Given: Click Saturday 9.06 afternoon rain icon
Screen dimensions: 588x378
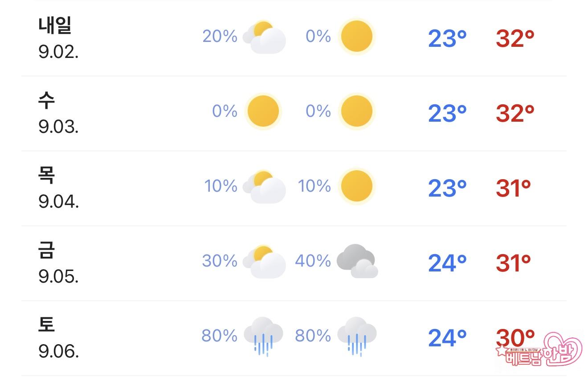Looking at the screenshot, I should click(x=357, y=336).
